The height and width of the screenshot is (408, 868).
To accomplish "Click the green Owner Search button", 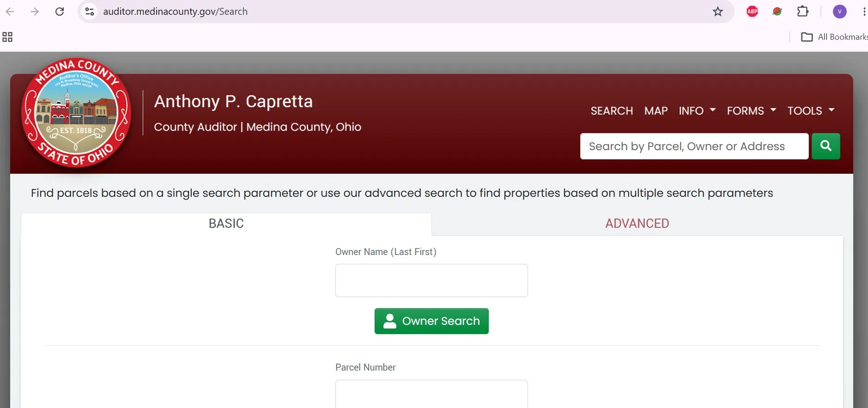I will (431, 321).
